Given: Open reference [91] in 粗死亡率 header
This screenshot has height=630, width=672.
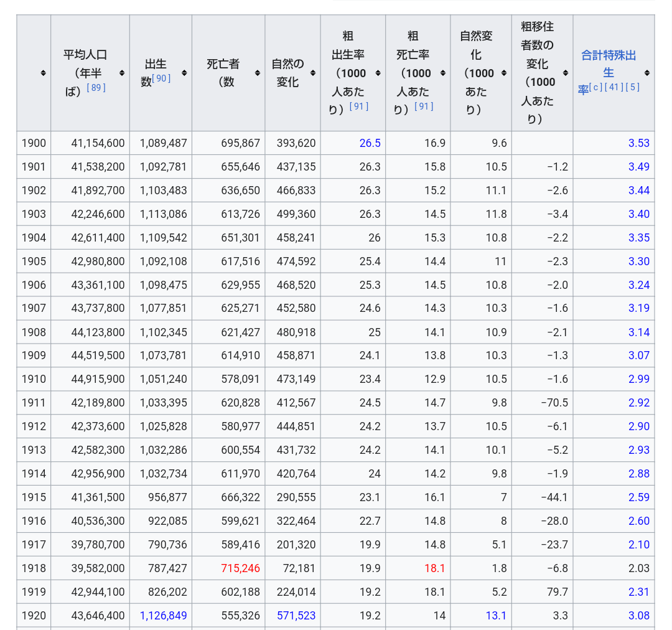Looking at the screenshot, I should [x=424, y=106].
